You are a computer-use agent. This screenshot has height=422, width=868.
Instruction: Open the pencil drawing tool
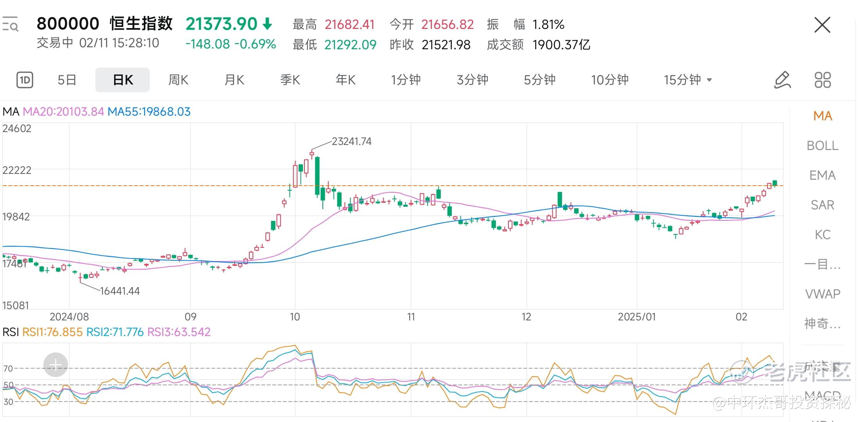[782, 80]
